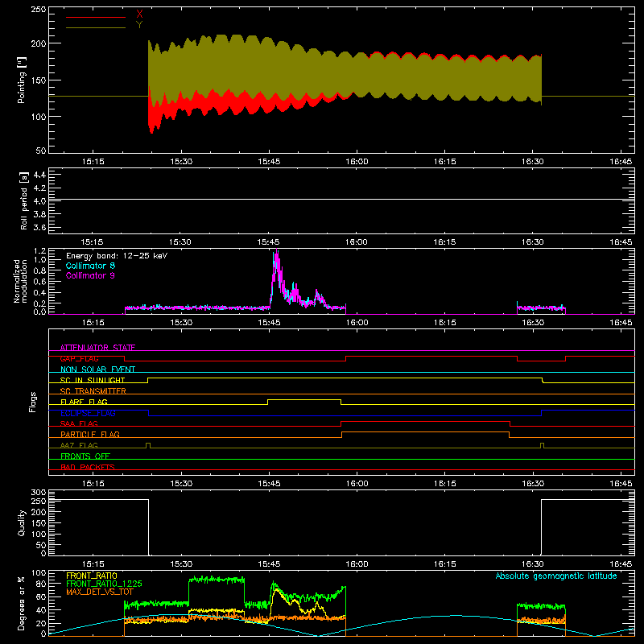644x644 pixels.
Task: Click the FLARE_FLAG label
Action: pos(84,402)
